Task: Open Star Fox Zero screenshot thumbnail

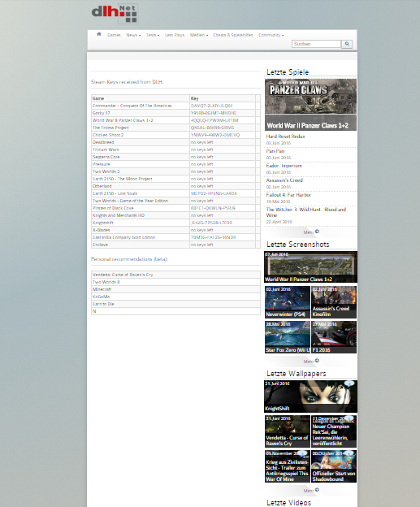Action: 288,337
